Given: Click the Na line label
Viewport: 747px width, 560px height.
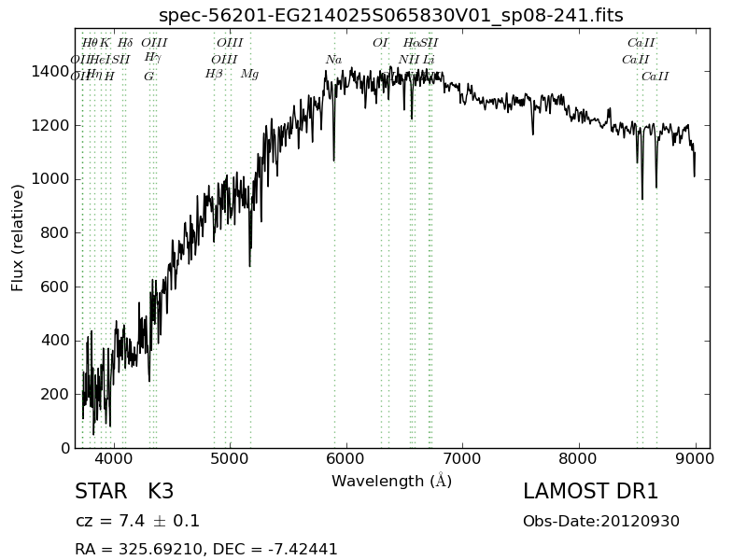Looking at the screenshot, I should 333,60.
